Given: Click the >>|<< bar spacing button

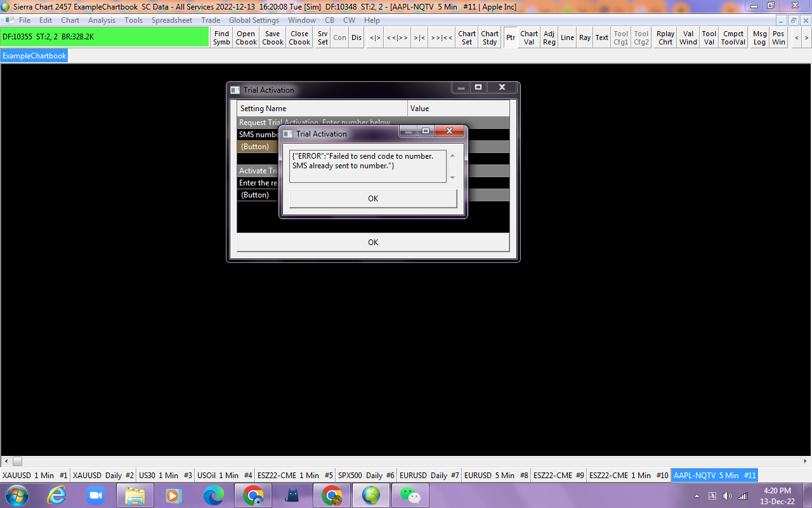Looking at the screenshot, I should pos(442,37).
